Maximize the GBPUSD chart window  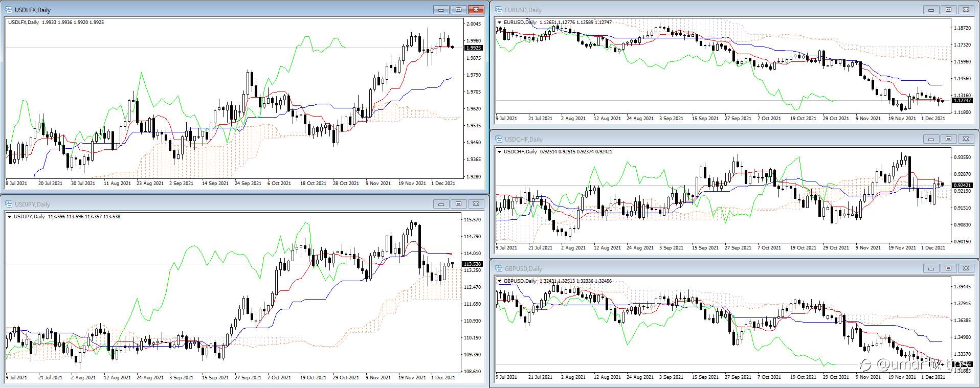(949, 268)
